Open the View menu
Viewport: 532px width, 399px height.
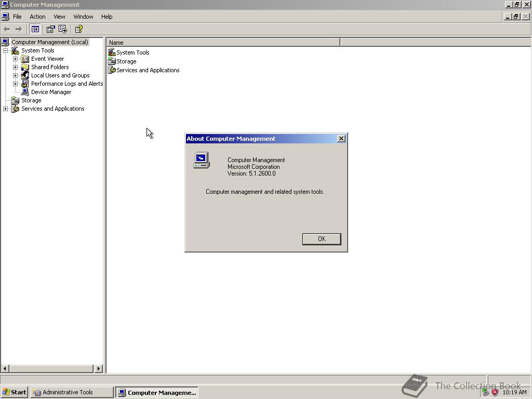click(x=59, y=17)
